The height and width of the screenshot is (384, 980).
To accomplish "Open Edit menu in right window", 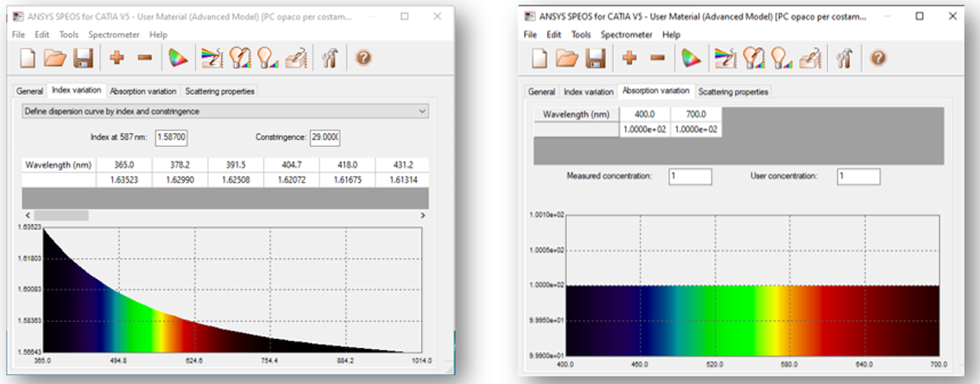I will point(554,34).
